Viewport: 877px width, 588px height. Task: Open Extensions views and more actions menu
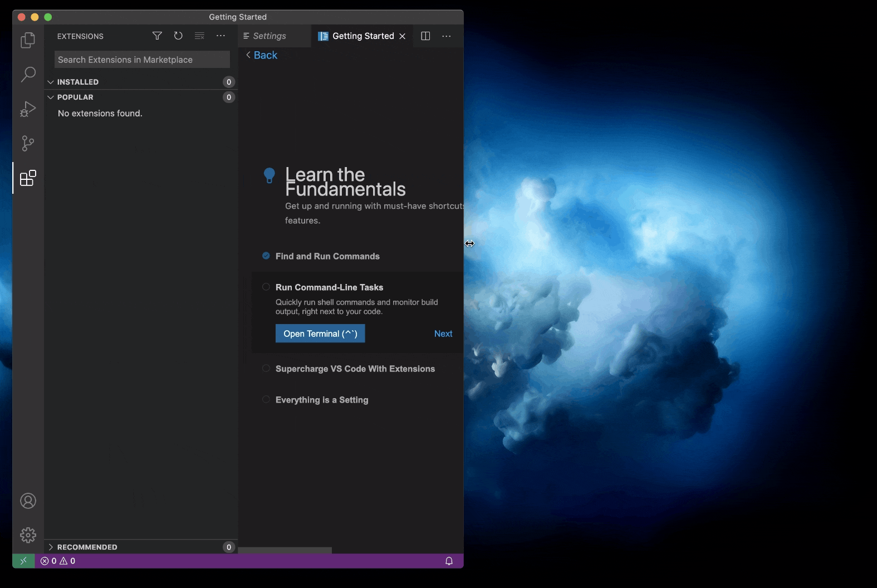[x=221, y=36]
